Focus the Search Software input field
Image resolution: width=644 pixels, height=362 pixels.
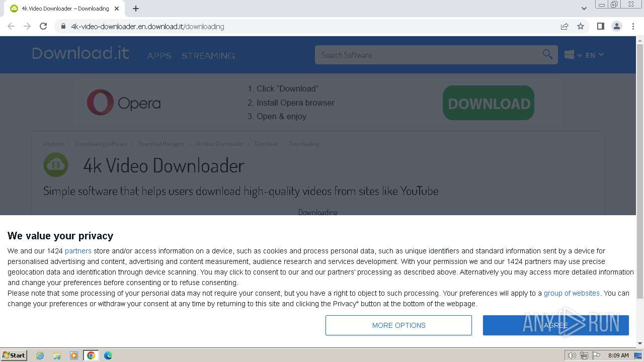(x=430, y=55)
